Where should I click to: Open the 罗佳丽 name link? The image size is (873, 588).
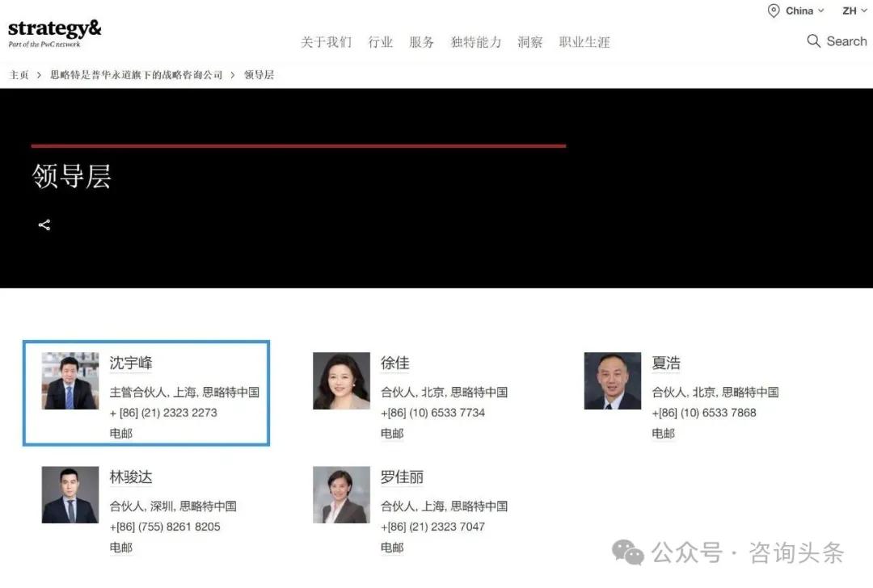[402, 477]
